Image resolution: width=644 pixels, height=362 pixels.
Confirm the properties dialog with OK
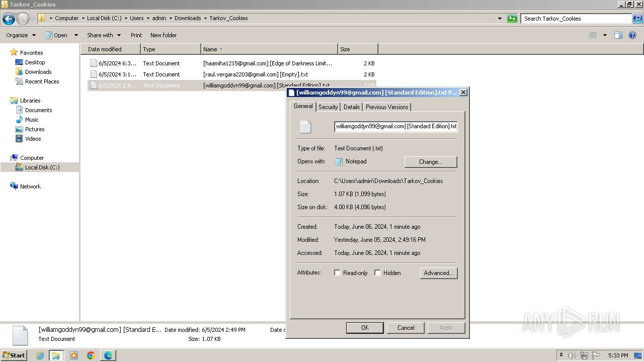tap(365, 328)
